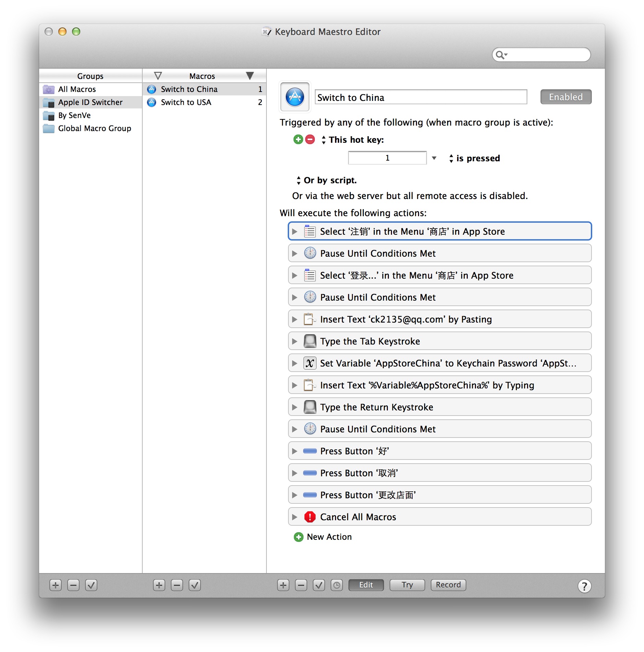Click the magnifier icon in search field
Viewport: 644px width, 652px height.
pos(501,55)
